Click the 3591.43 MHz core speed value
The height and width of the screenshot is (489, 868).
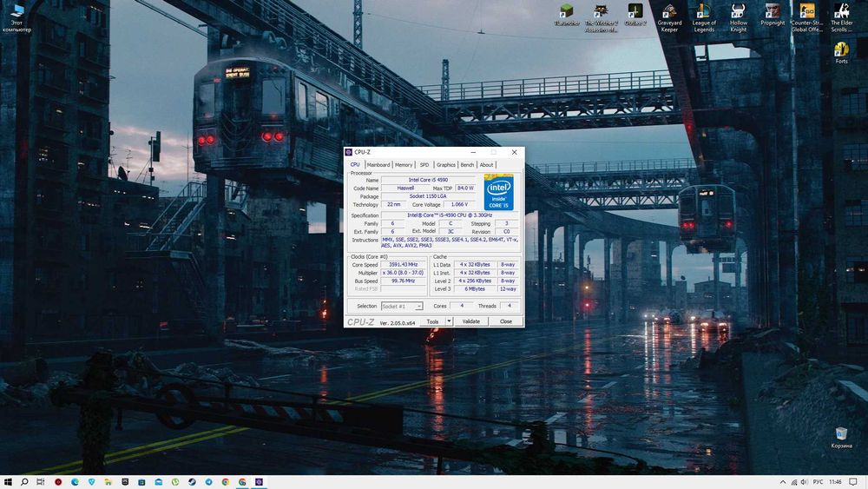tap(404, 265)
